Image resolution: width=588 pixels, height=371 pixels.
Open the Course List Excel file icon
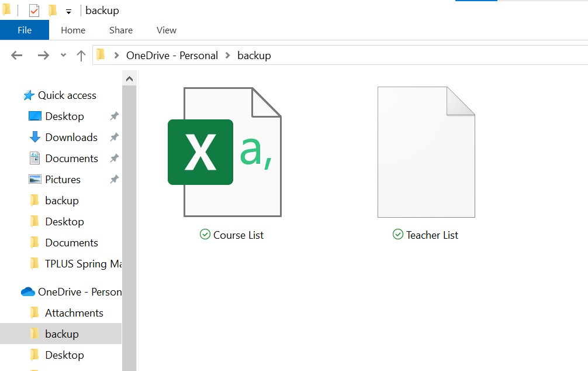point(231,152)
